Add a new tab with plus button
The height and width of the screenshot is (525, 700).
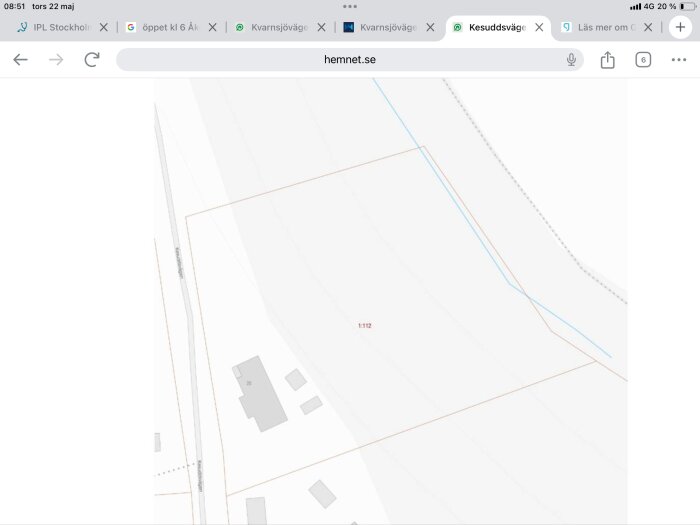(x=680, y=27)
